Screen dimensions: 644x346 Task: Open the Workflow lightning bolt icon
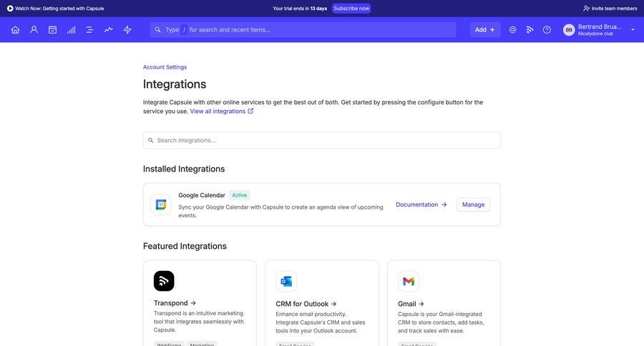(127, 30)
